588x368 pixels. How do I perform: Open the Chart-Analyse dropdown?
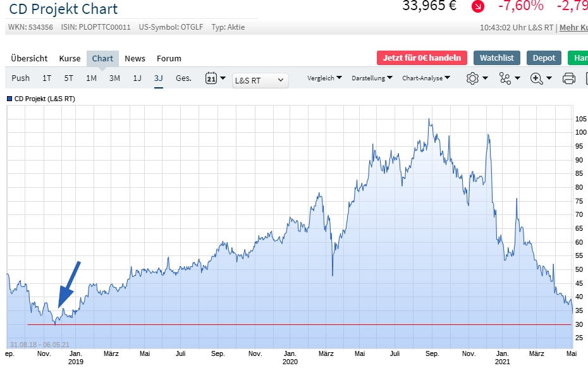point(426,78)
